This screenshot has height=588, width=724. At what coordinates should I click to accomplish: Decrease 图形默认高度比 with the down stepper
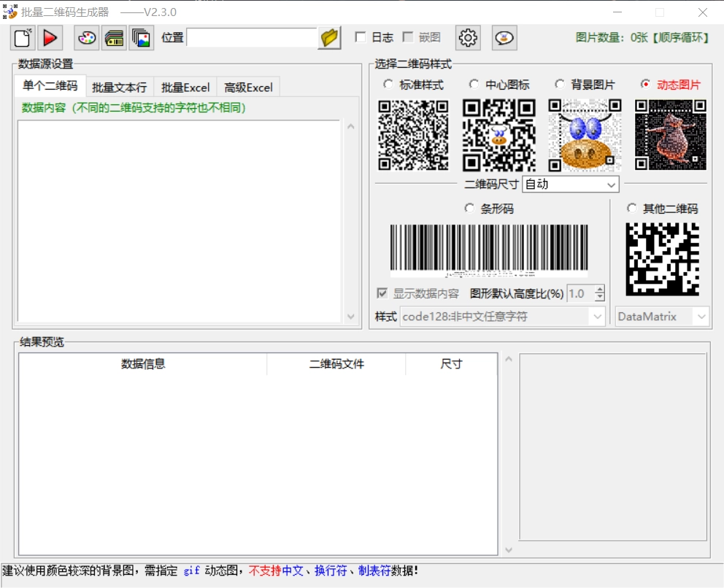pyautogui.click(x=599, y=297)
